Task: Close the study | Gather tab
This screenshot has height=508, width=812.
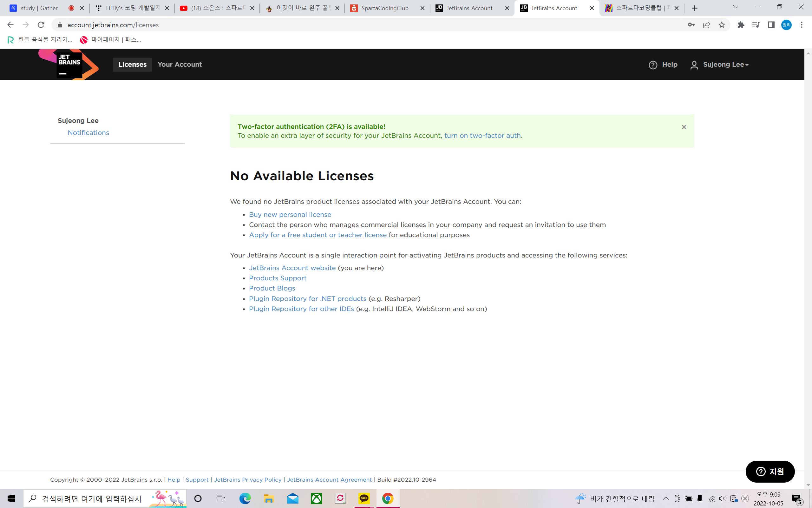Action: pyautogui.click(x=82, y=8)
